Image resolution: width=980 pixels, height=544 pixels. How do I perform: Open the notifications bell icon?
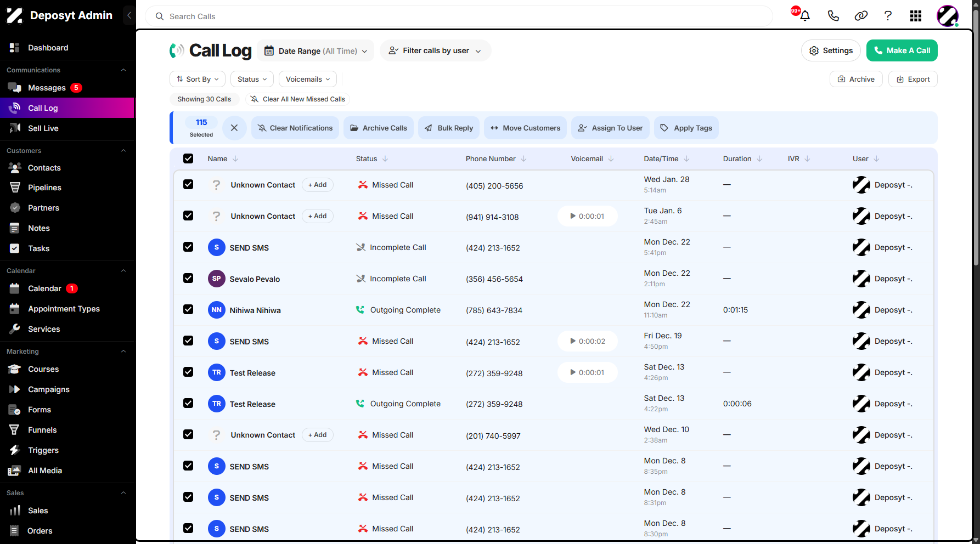pyautogui.click(x=805, y=16)
